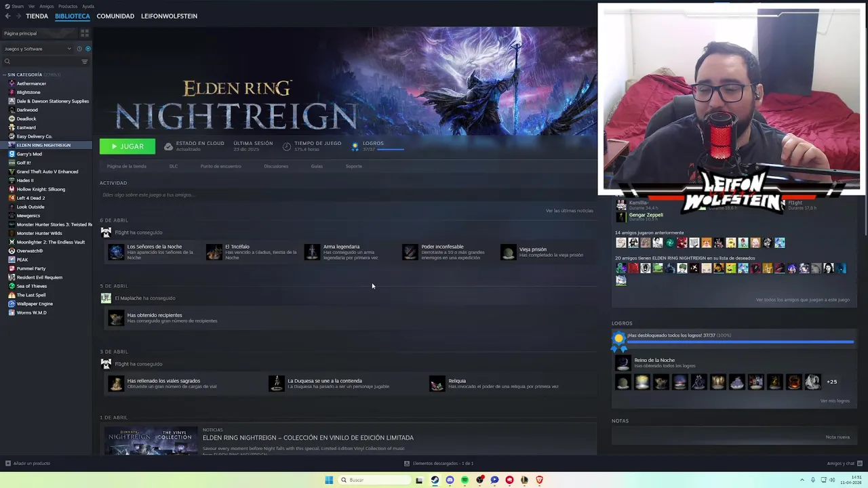Select Wallpaper Engine in the list
This screenshot has height=488, width=868.
point(35,304)
